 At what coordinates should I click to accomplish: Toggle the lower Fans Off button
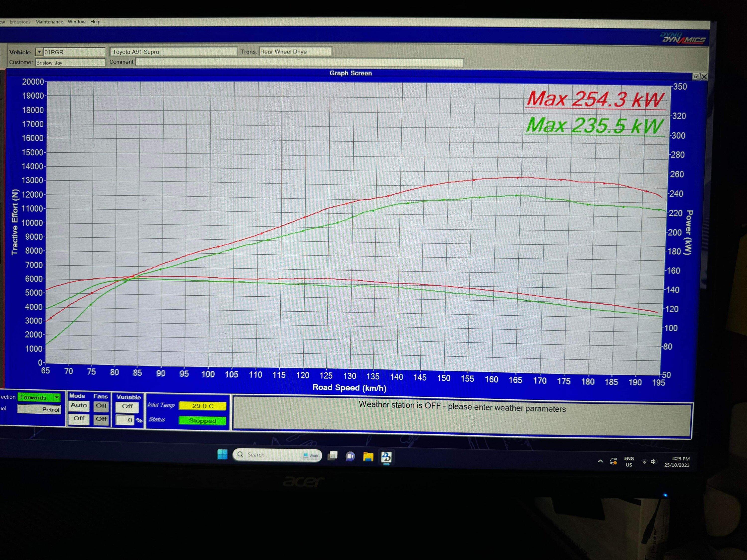(101, 419)
